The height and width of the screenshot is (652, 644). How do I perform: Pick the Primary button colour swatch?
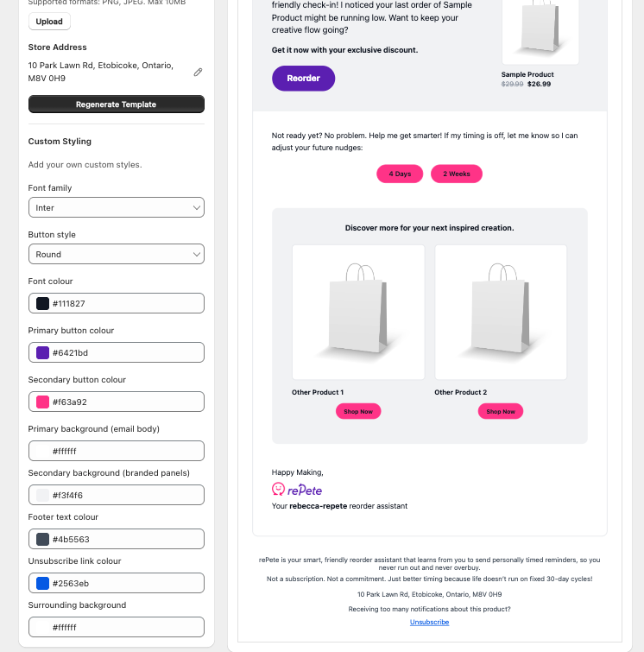(x=42, y=352)
